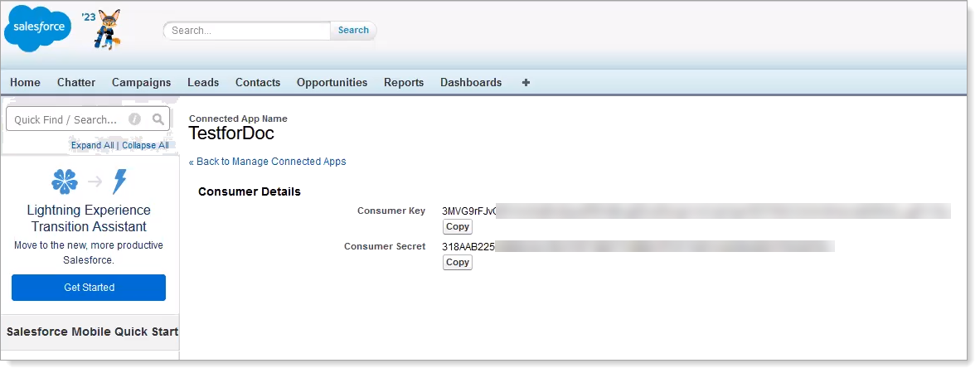Viewport: 980px width, 373px height.
Task: Click the Get Started button
Action: [x=89, y=288]
